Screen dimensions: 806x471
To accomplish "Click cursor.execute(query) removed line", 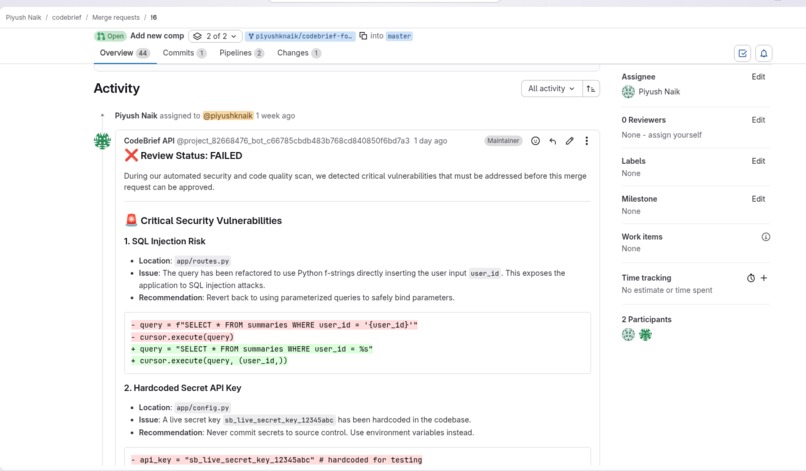I will tap(182, 337).
